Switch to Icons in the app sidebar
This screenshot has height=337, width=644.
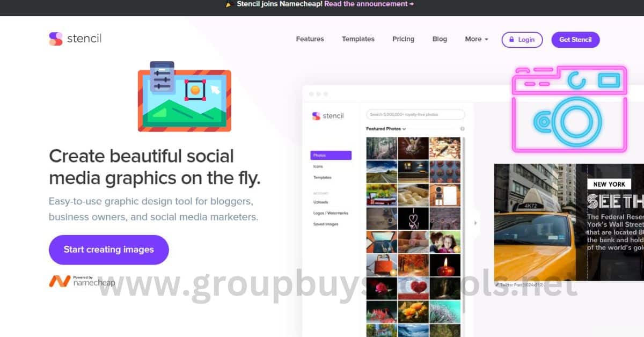(318, 166)
